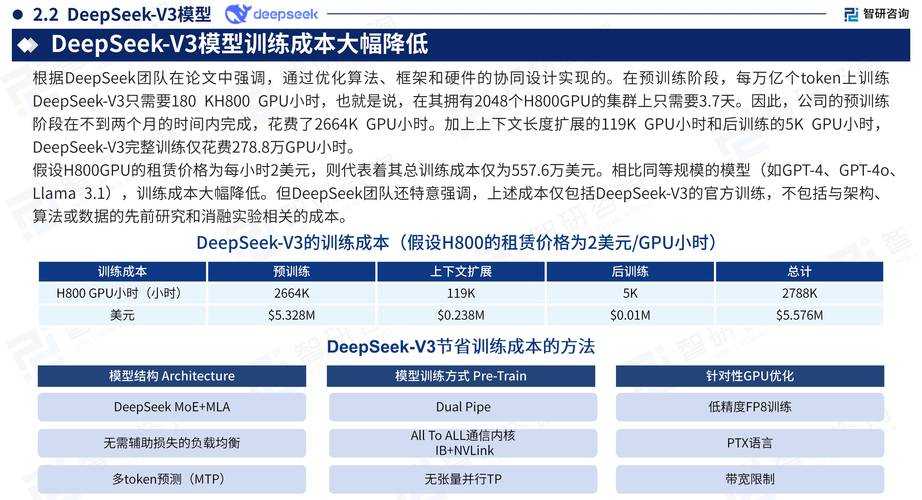Click the 智研咨询 logo icon
Viewport: 922px width, 500px height.
click(x=851, y=14)
